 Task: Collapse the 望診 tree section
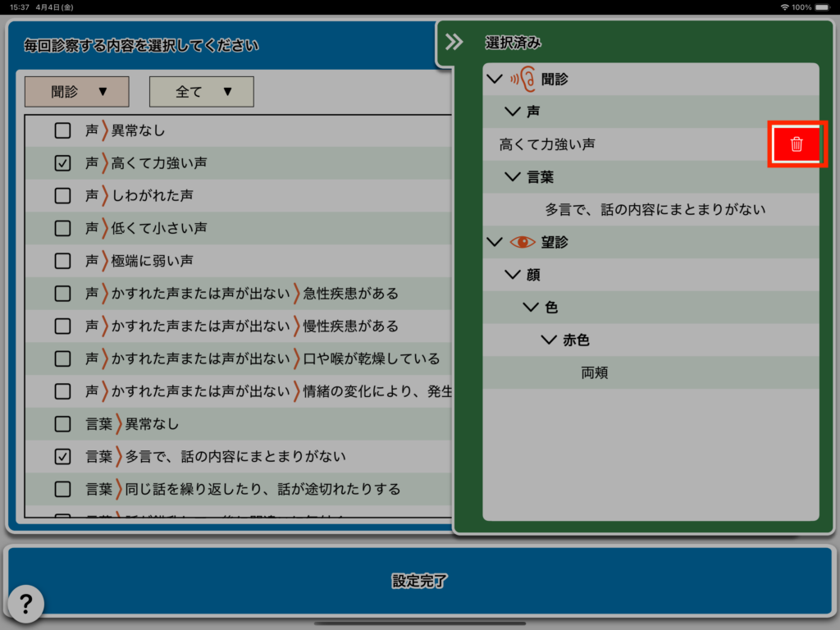pos(494,242)
